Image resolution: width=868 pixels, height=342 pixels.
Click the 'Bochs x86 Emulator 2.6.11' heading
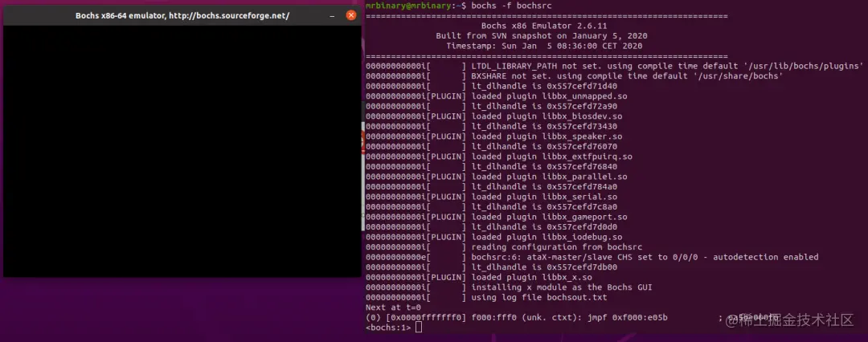[544, 26]
